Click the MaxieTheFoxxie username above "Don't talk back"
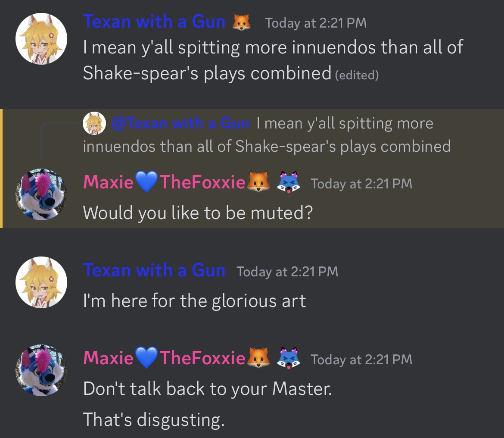Image resolution: width=504 pixels, height=438 pixels. tap(164, 359)
